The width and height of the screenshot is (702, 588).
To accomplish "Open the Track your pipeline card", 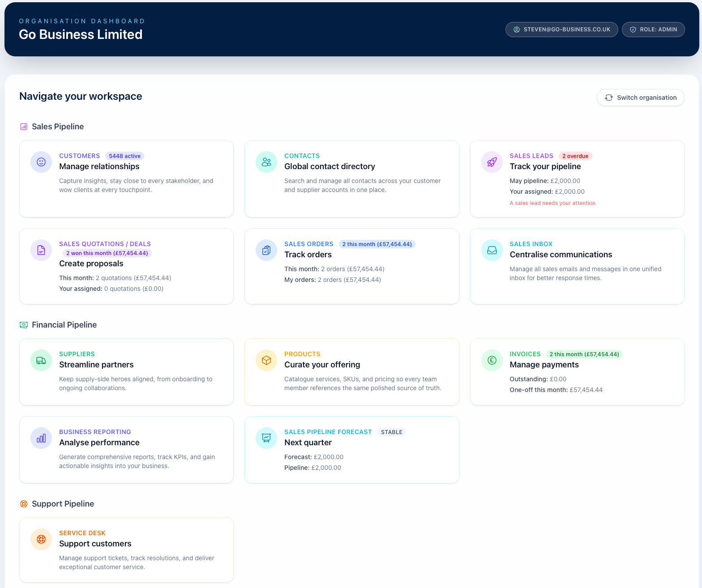I will coord(577,179).
